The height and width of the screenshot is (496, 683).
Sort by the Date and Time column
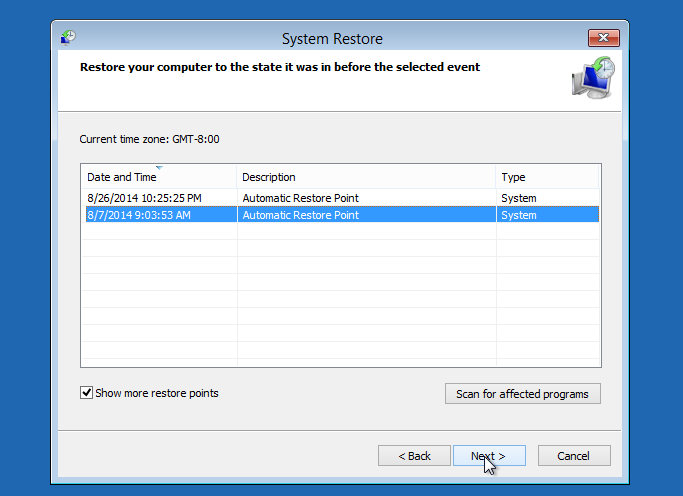[x=123, y=177]
